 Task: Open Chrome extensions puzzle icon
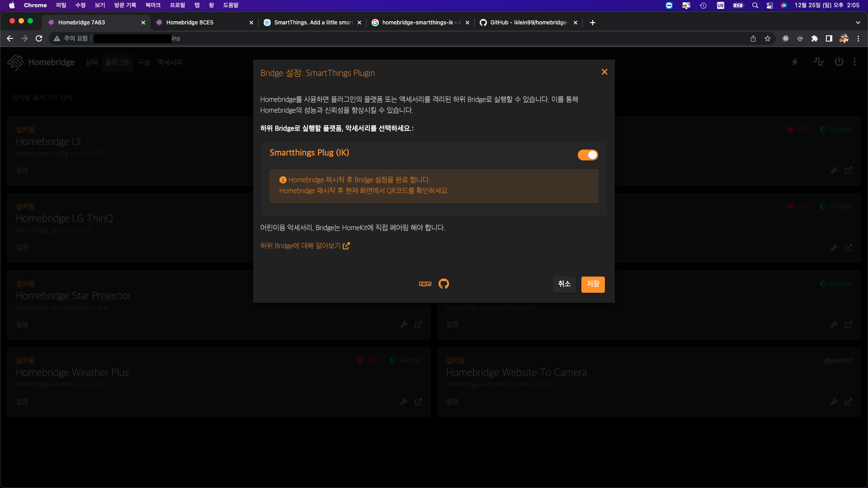coord(815,39)
